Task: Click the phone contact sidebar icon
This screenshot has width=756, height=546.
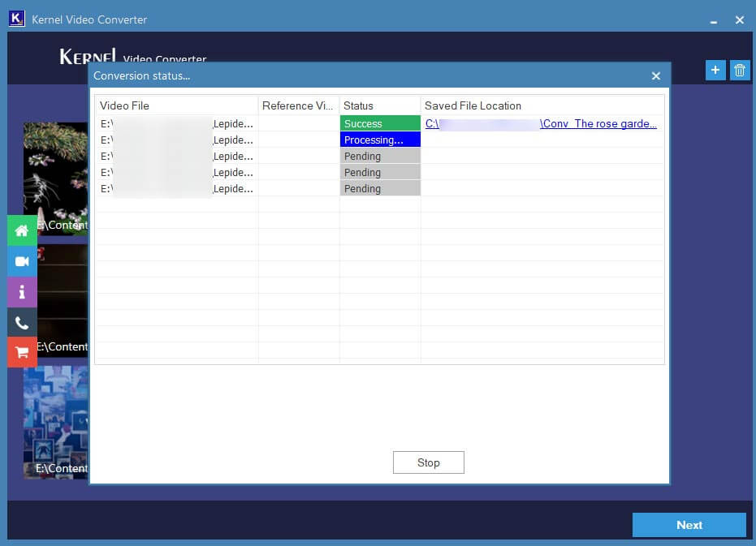Action: click(22, 322)
